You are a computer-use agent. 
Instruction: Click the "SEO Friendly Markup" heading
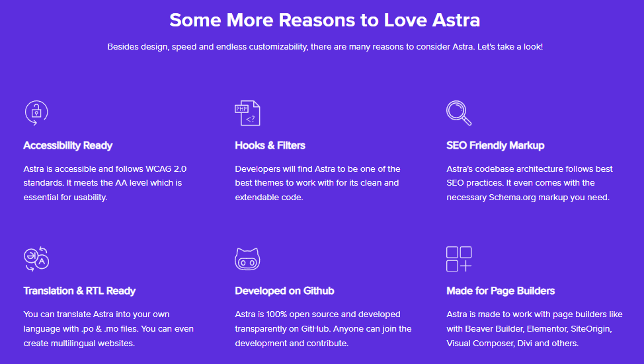point(495,146)
